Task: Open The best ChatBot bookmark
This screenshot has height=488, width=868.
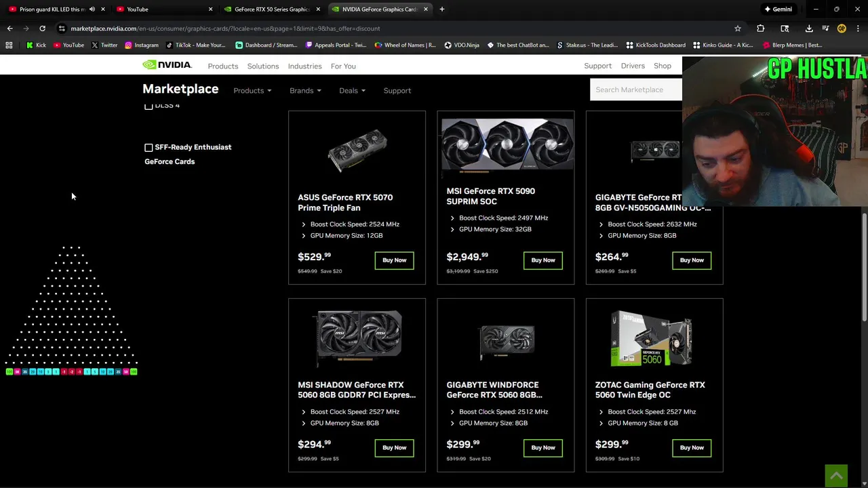Action: [x=518, y=45]
